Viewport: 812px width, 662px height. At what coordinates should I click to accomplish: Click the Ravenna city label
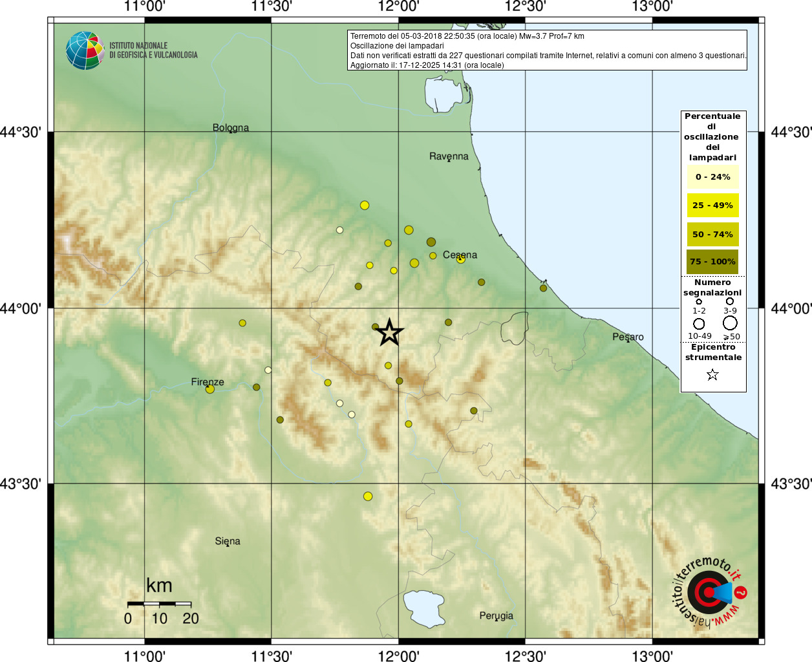coord(449,156)
